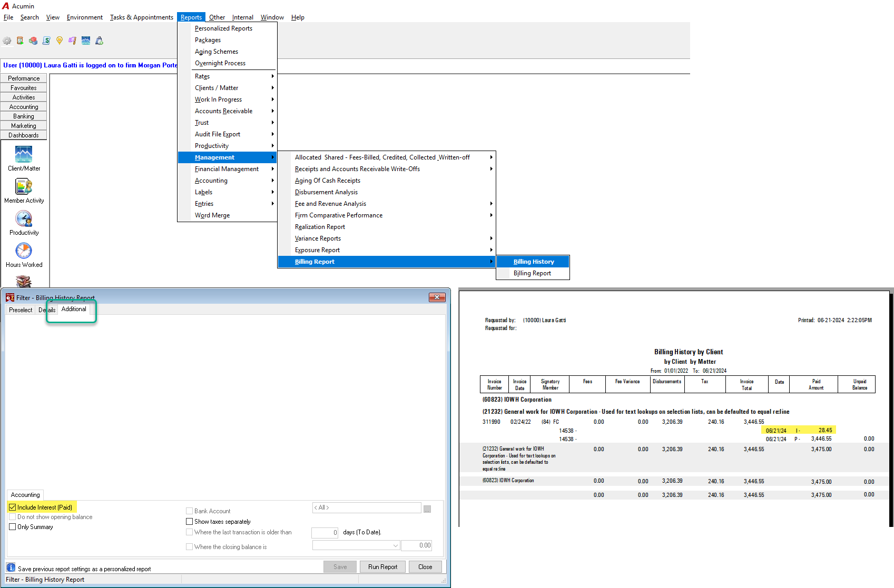The image size is (894, 588).
Task: Open the Accounting sidebar section
Action: [x=24, y=107]
